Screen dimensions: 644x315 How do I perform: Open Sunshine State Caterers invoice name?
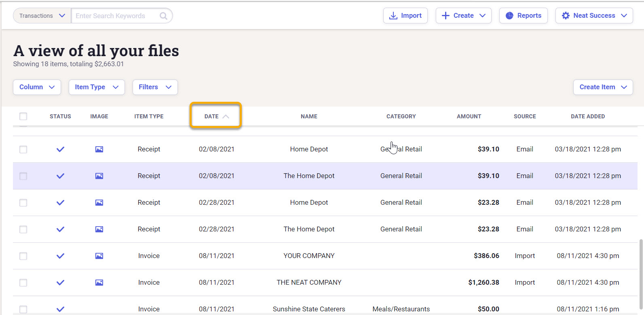click(309, 309)
